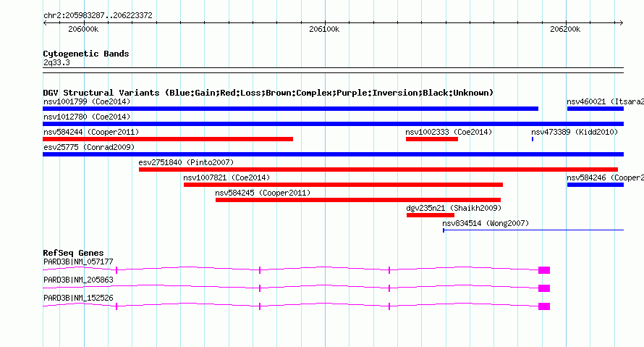Open the nsv1007821 (Coe2014) label text
The height and width of the screenshot is (347, 644).
(x=226, y=177)
